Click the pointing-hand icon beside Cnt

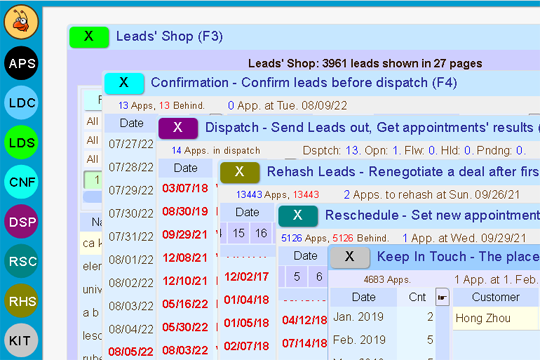point(443,297)
